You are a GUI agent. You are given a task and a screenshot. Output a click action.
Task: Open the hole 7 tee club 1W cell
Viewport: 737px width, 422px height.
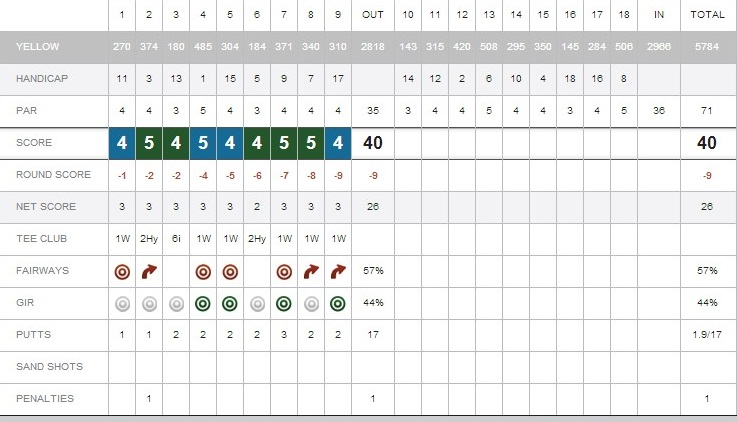pos(284,239)
